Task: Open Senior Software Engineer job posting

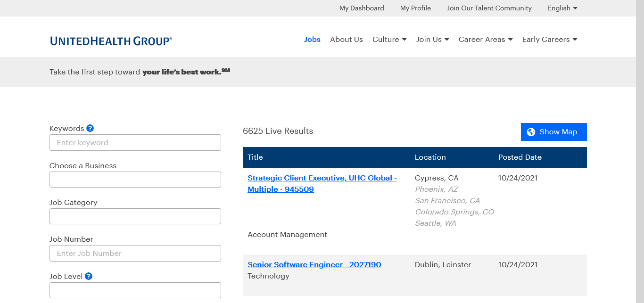Action: pos(314,265)
